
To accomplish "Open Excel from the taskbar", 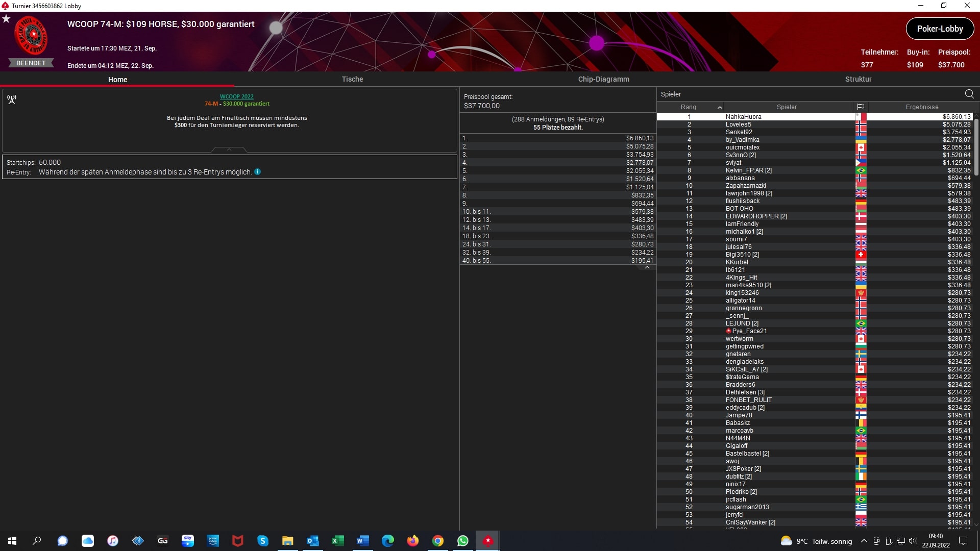I will [338, 541].
